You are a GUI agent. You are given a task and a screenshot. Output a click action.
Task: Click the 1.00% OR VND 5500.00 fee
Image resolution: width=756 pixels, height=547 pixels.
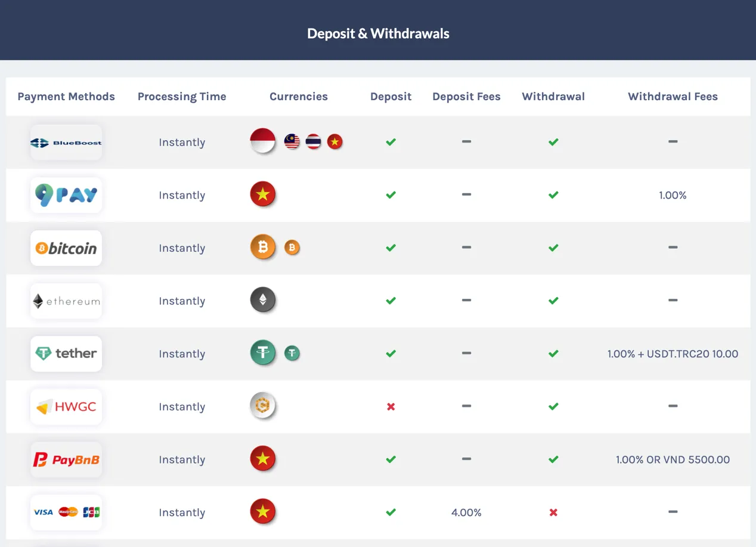tap(673, 460)
